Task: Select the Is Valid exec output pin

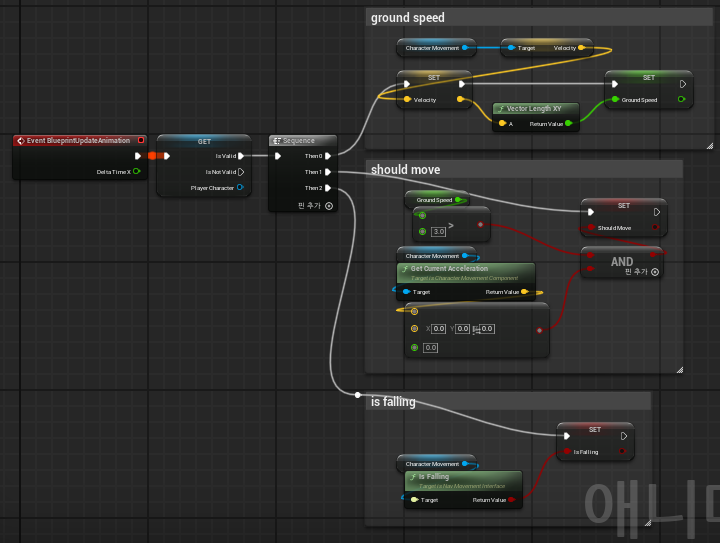Action: [x=241, y=156]
